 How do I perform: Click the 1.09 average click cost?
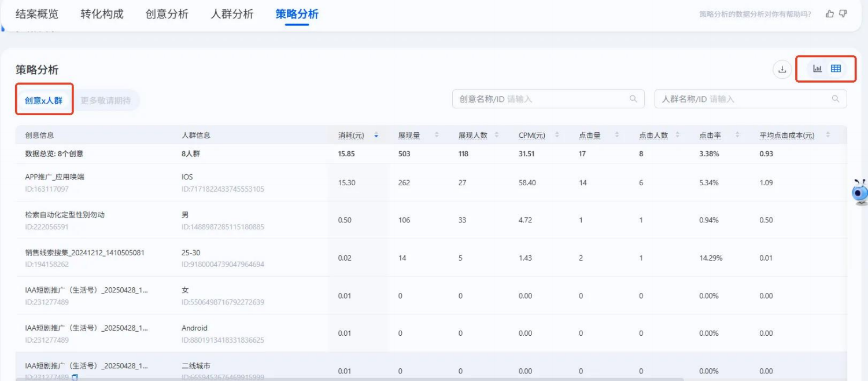pos(766,182)
